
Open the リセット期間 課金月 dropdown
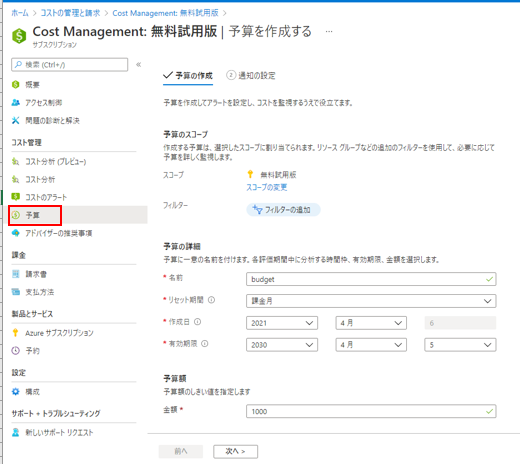(x=371, y=301)
